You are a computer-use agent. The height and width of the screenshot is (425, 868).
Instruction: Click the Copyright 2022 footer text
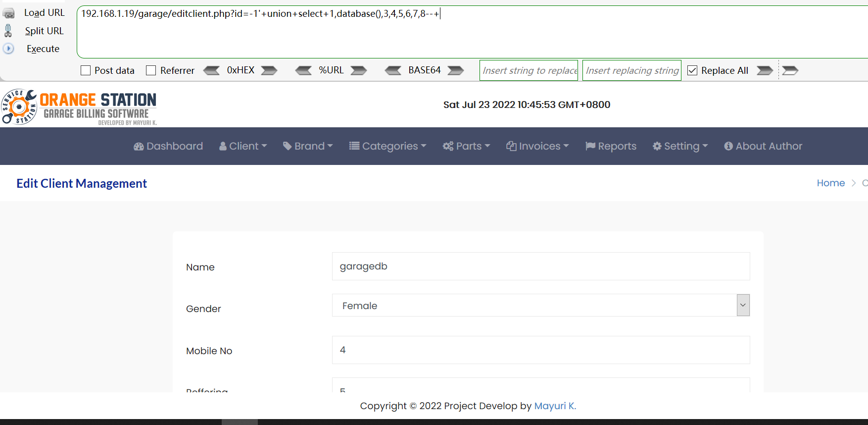click(x=445, y=406)
